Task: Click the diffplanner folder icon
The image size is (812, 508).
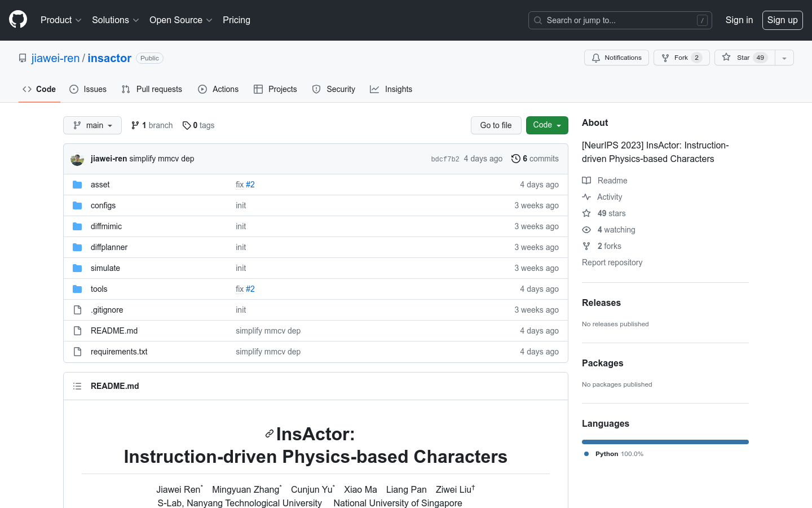Action: [77, 247]
